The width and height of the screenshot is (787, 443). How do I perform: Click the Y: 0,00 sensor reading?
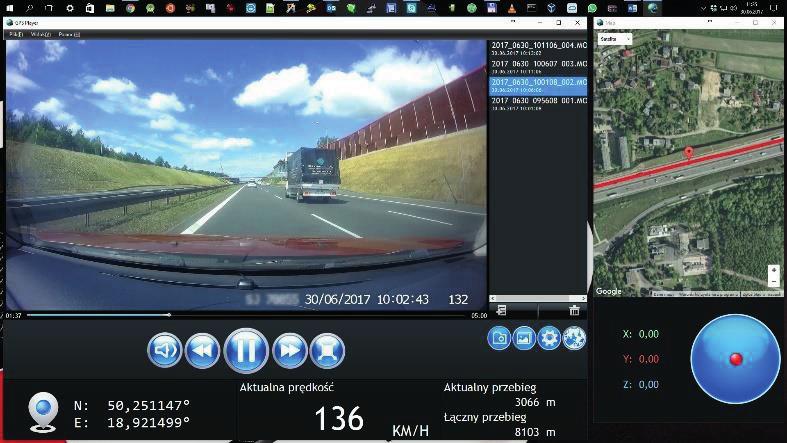[641, 359]
